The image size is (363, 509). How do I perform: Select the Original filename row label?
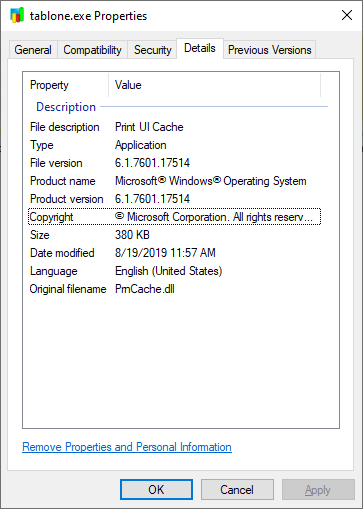68,289
